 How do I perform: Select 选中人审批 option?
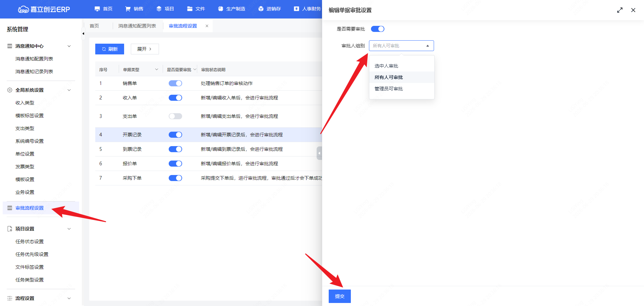[402, 66]
